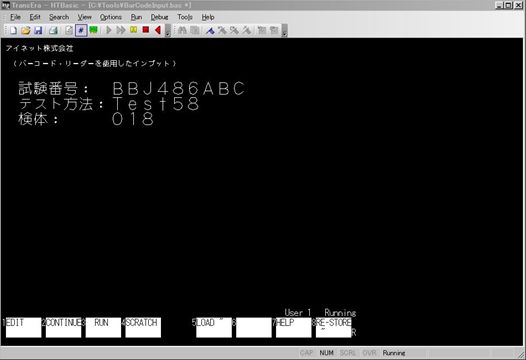The image size is (526, 360).
Task: Click the binoculars Find icon
Action: [182, 31]
